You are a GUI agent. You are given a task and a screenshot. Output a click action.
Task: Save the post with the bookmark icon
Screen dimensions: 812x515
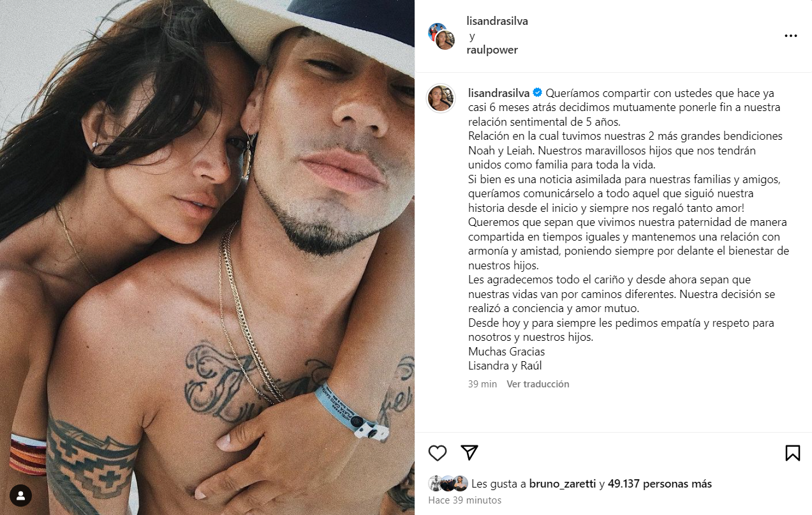(x=792, y=453)
